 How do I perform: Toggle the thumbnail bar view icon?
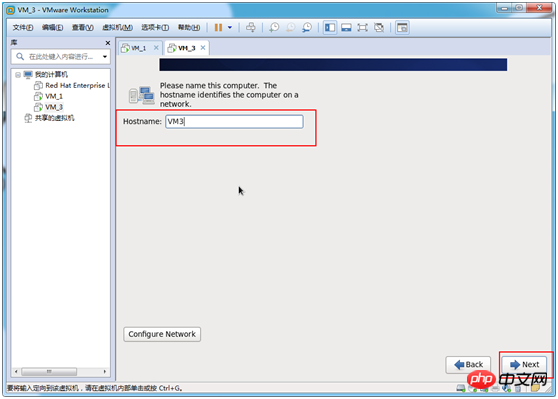[x=346, y=27]
